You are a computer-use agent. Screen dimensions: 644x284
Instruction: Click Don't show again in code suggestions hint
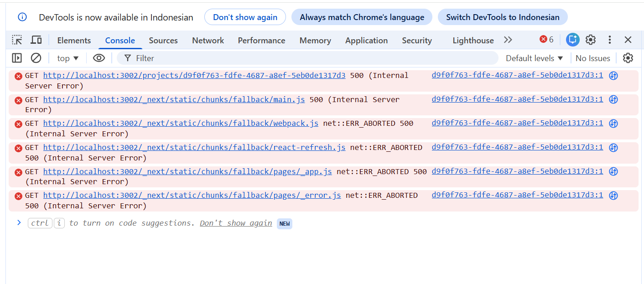236,223
